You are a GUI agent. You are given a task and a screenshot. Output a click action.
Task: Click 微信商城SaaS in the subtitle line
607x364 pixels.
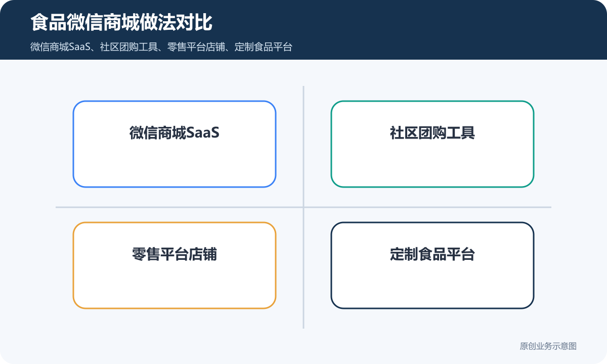point(60,47)
